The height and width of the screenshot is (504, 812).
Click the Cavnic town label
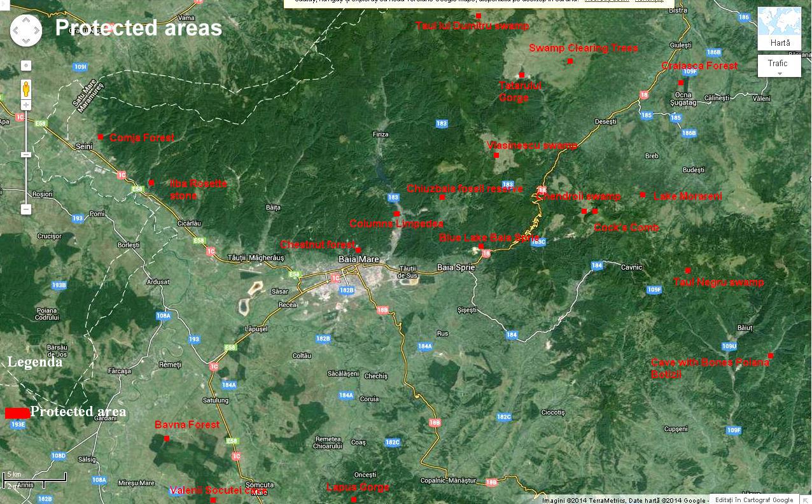[x=632, y=267]
